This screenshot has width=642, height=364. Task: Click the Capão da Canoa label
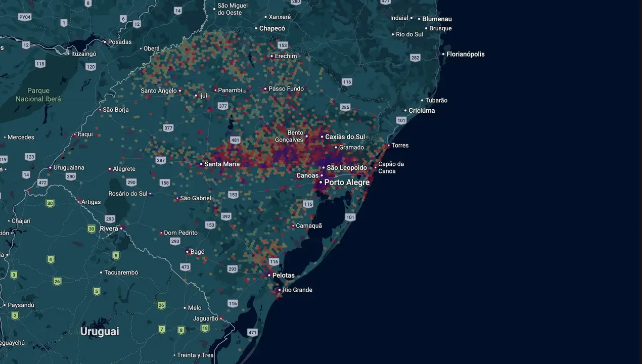click(x=391, y=167)
